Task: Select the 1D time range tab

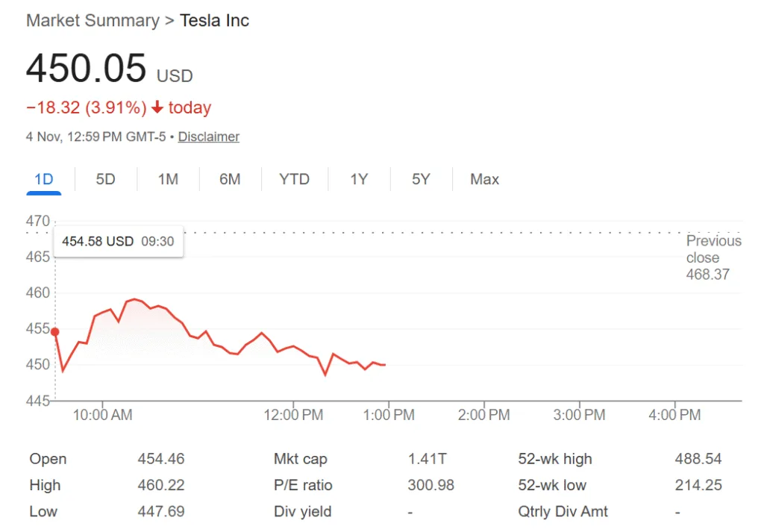Action: coord(44,179)
